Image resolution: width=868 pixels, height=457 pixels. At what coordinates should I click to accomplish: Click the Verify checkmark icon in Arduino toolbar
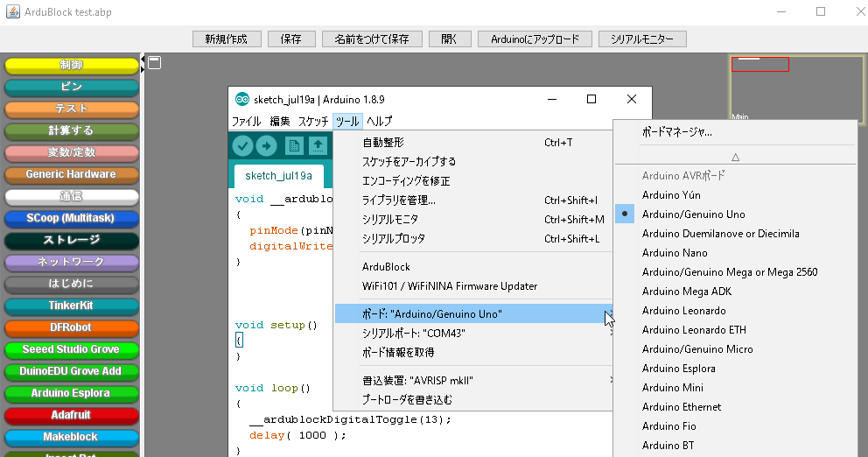[x=242, y=145]
